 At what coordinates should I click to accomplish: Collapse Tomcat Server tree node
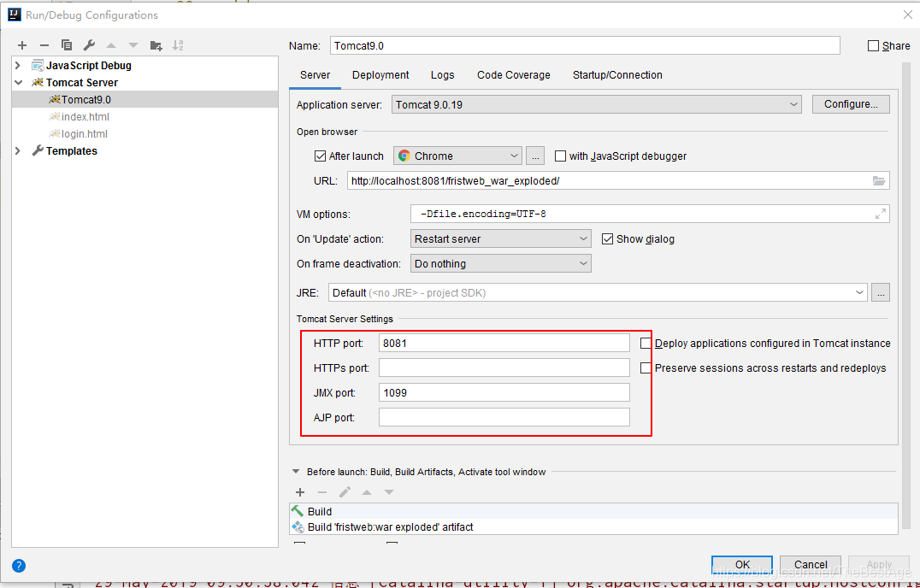click(x=18, y=83)
